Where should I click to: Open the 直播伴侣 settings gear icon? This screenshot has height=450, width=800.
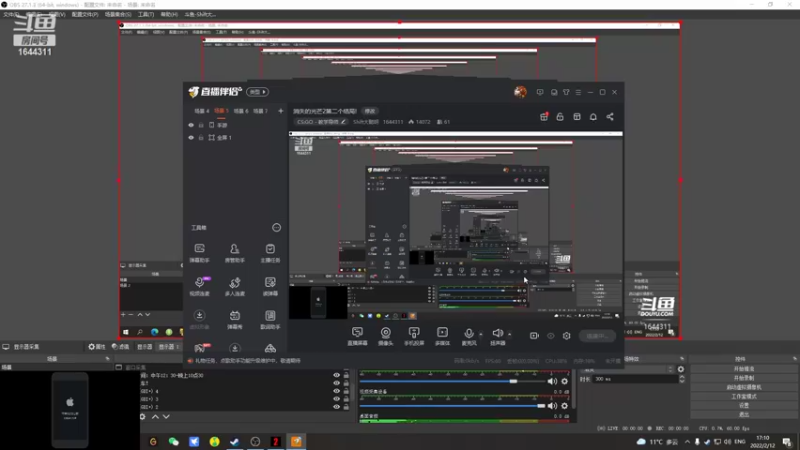click(x=566, y=336)
